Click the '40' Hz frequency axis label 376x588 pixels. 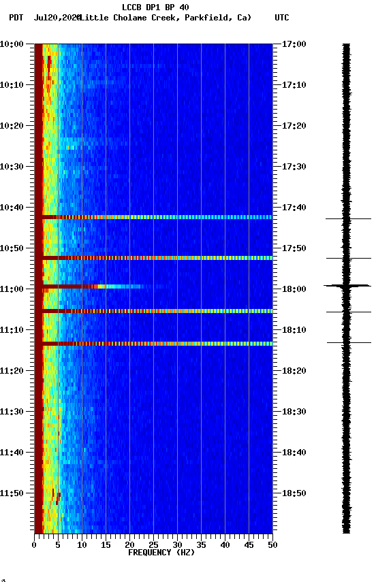click(x=225, y=545)
